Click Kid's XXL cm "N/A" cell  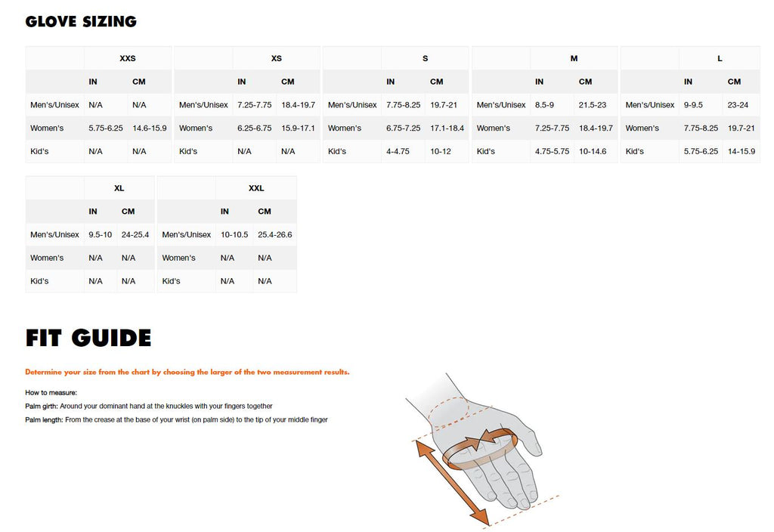(x=265, y=281)
